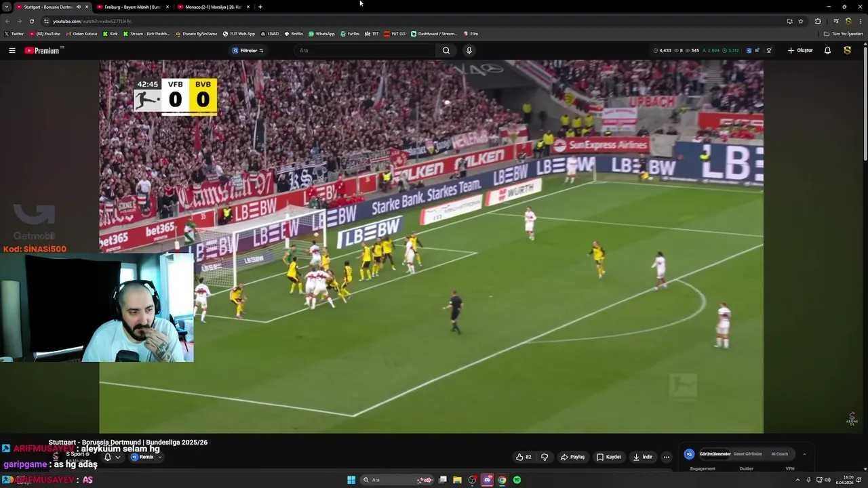Collapse the vidIQ panel chevron
Viewport: 868px width, 488px height.
[804, 454]
